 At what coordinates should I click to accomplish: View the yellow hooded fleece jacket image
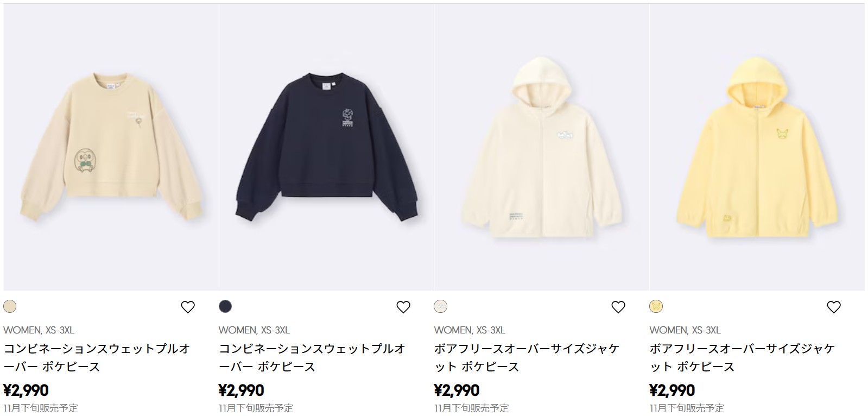tap(757, 147)
